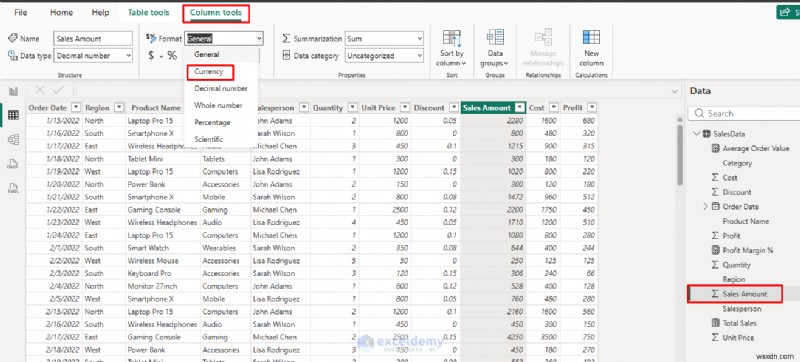Switch to Table view sidebar icon
This screenshot has height=362, width=800.
point(13,115)
